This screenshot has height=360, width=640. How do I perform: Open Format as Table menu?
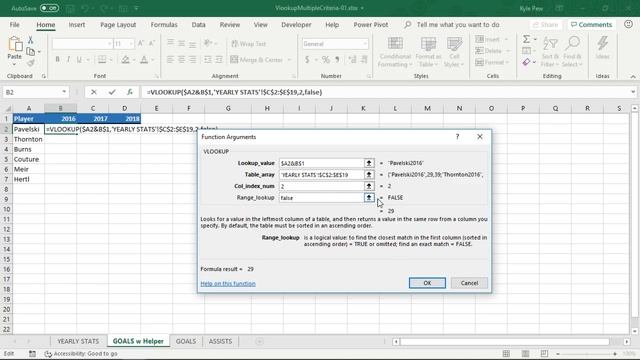[x=428, y=52]
